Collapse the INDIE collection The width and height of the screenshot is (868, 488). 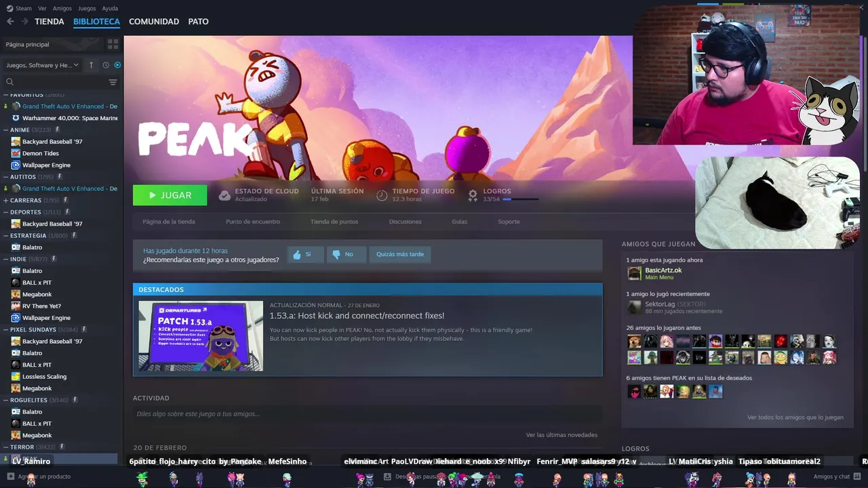coord(5,259)
